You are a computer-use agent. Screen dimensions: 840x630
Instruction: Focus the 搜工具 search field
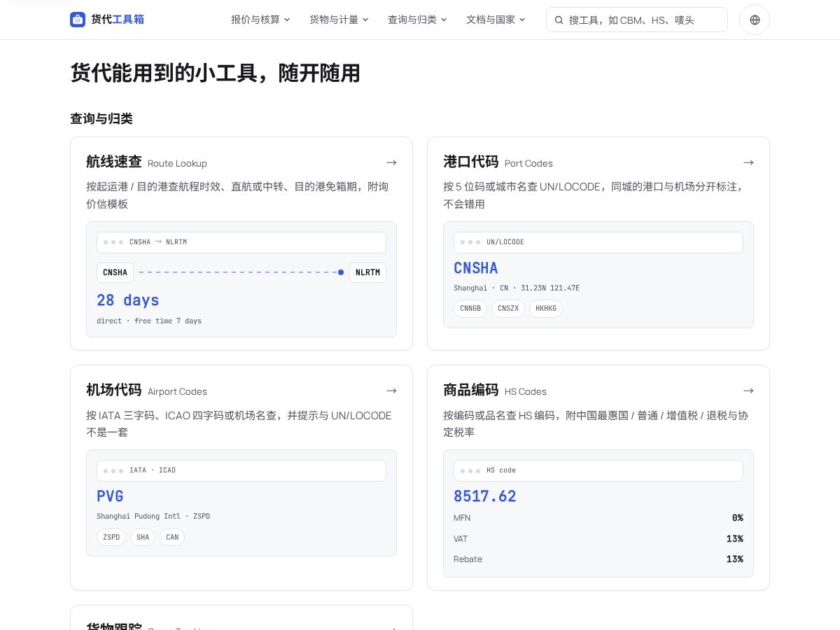637,20
